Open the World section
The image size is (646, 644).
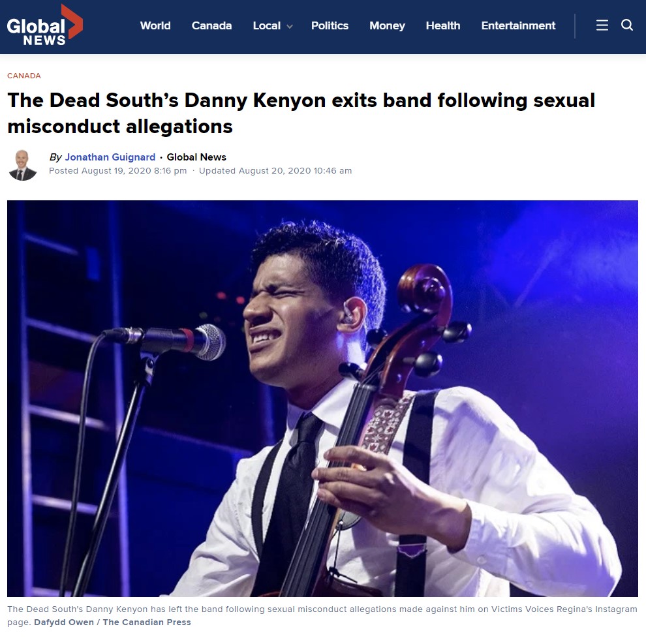click(155, 25)
